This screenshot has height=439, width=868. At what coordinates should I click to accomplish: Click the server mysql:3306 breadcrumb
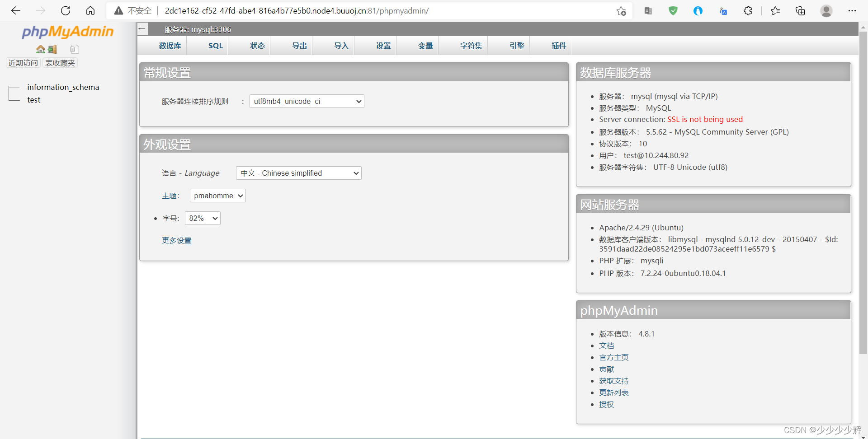pos(198,29)
